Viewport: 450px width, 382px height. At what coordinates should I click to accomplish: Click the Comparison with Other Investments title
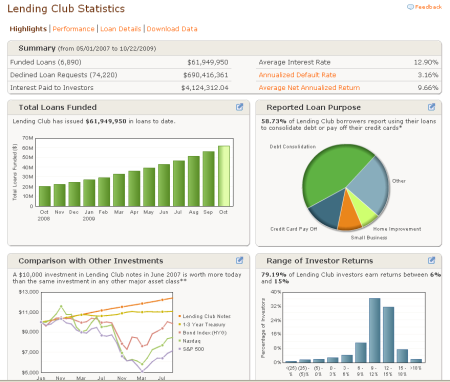click(91, 261)
